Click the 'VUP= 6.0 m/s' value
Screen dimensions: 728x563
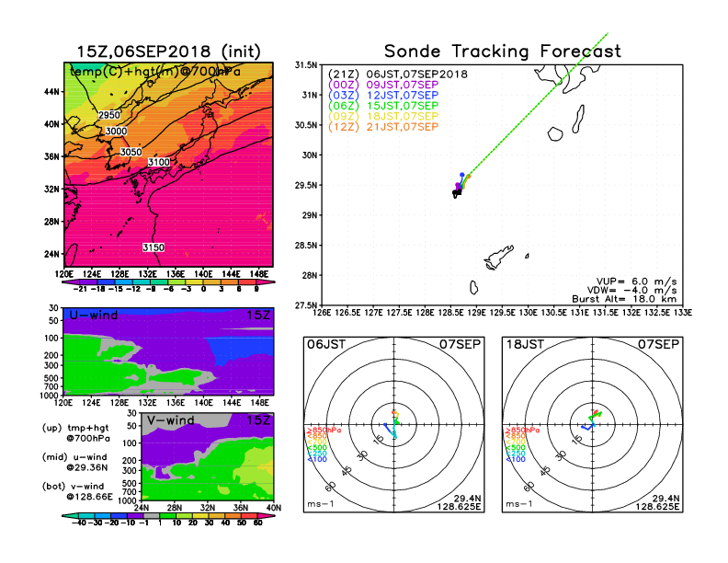pyautogui.click(x=636, y=281)
